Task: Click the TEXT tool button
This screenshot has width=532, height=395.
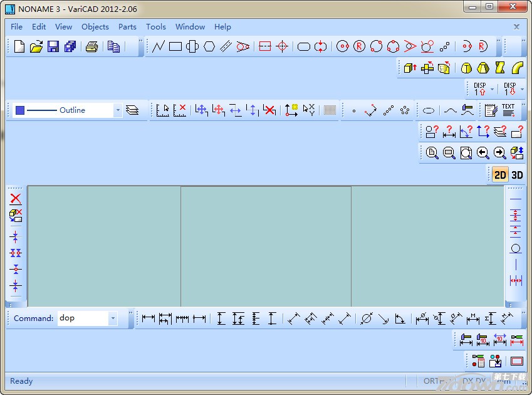Action: point(508,110)
